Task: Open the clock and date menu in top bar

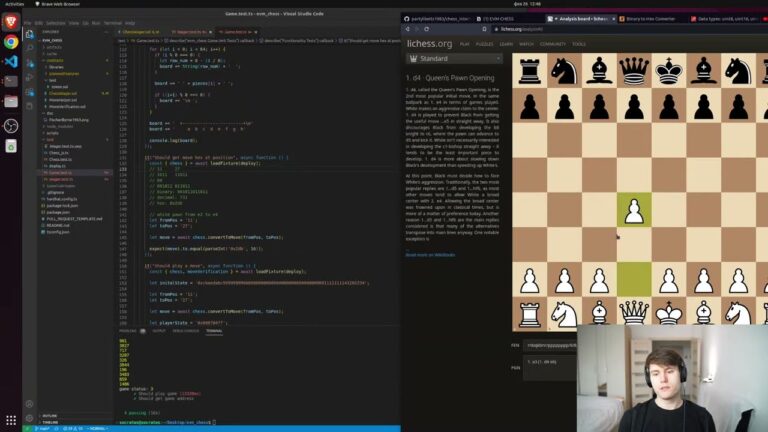Action: click(x=527, y=4)
